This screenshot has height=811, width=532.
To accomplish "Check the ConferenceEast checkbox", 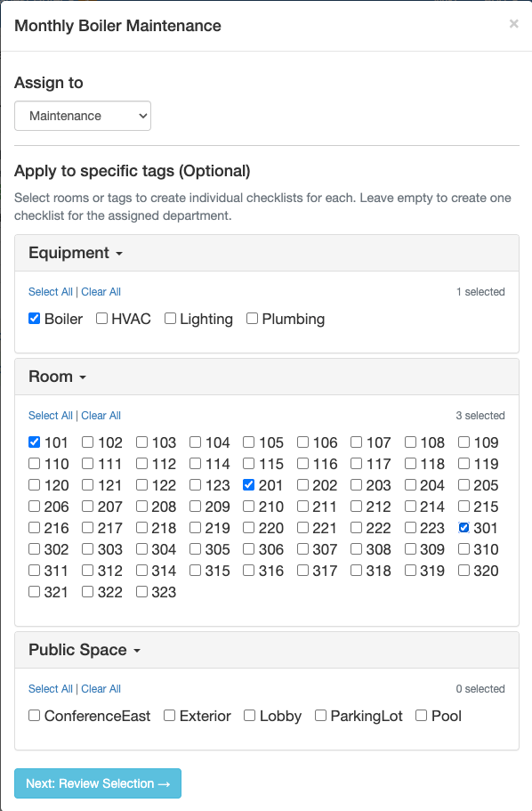I will point(34,716).
